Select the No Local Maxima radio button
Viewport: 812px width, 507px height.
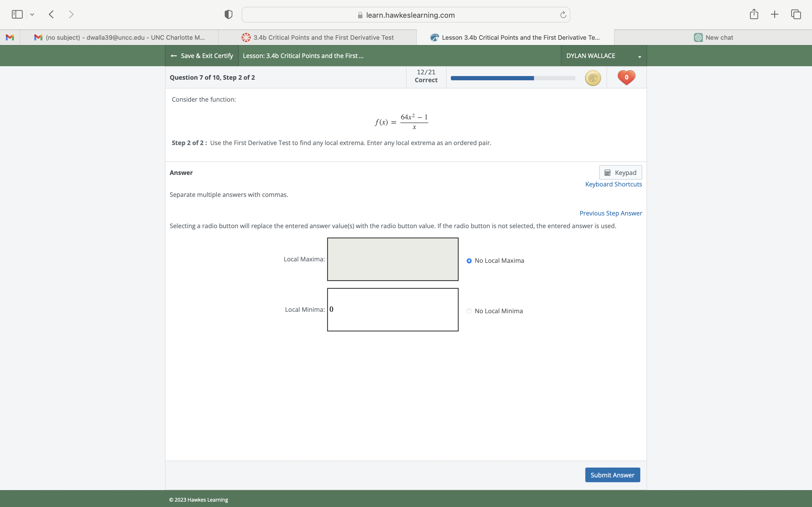[469, 261]
